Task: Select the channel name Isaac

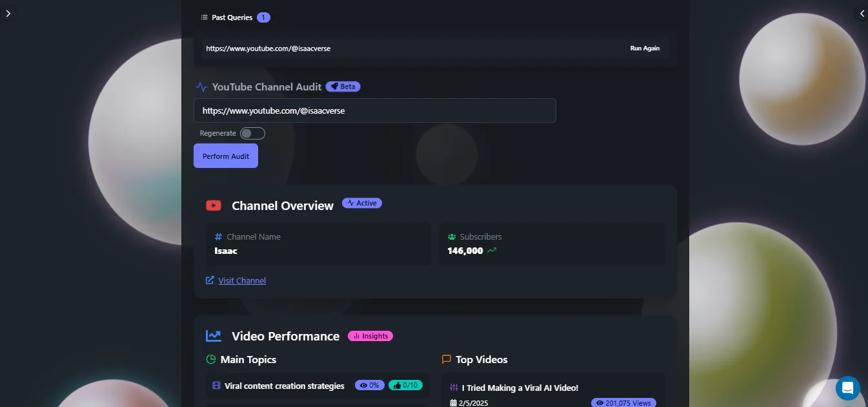Action: 226,251
